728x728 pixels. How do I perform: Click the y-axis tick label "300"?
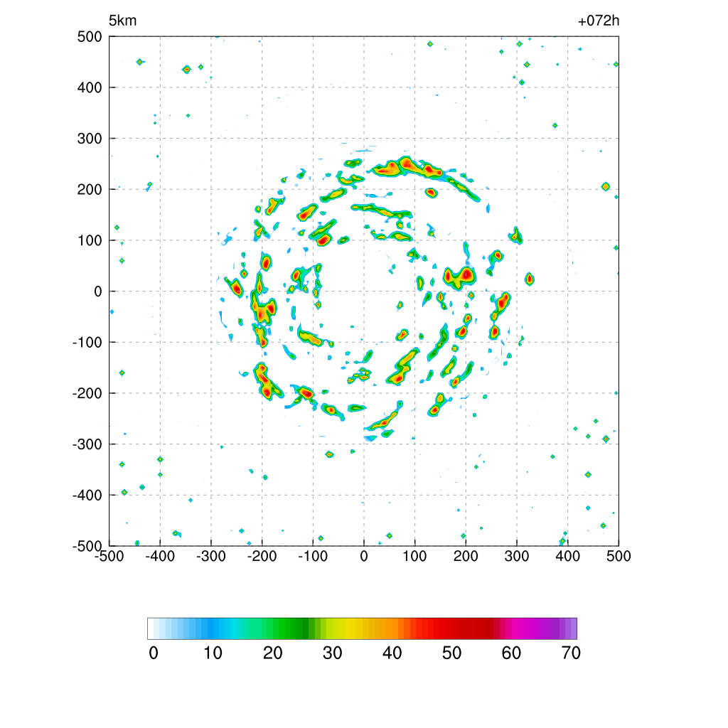point(90,139)
